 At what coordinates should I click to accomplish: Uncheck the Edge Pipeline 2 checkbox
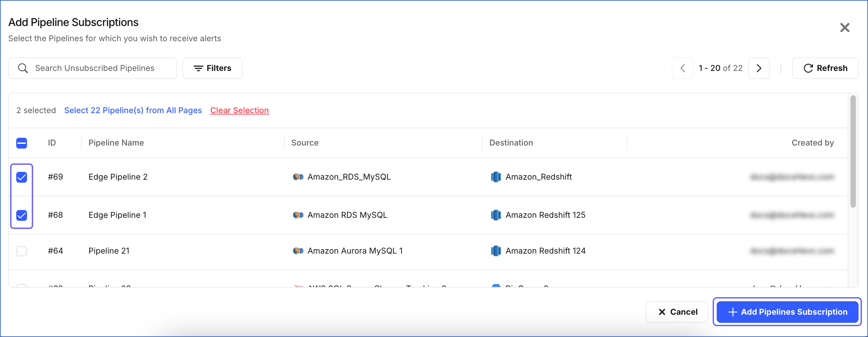coord(21,177)
